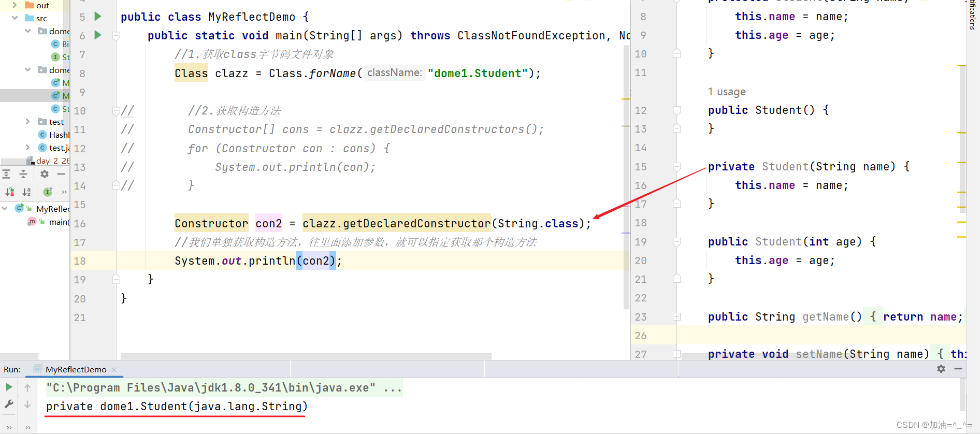Click Expand All in the Structure toolbar

(x=6, y=174)
